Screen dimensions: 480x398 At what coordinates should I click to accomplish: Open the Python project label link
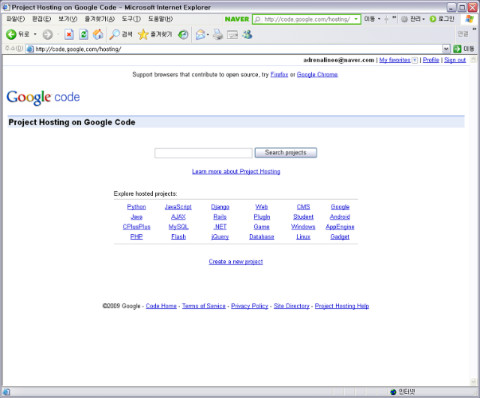pyautogui.click(x=136, y=207)
